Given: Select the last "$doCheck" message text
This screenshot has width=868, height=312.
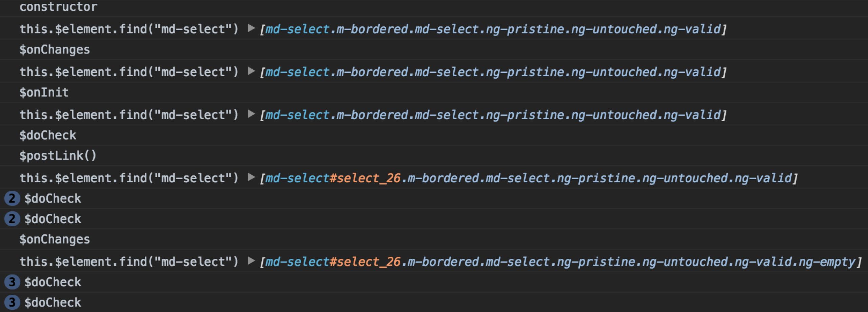Looking at the screenshot, I should coord(53,303).
